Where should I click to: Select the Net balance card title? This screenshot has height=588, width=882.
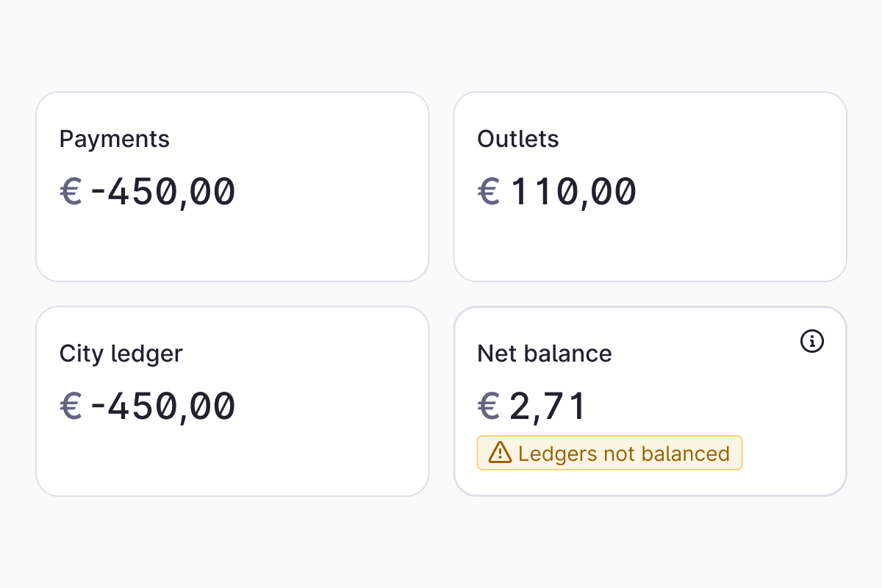click(x=545, y=354)
